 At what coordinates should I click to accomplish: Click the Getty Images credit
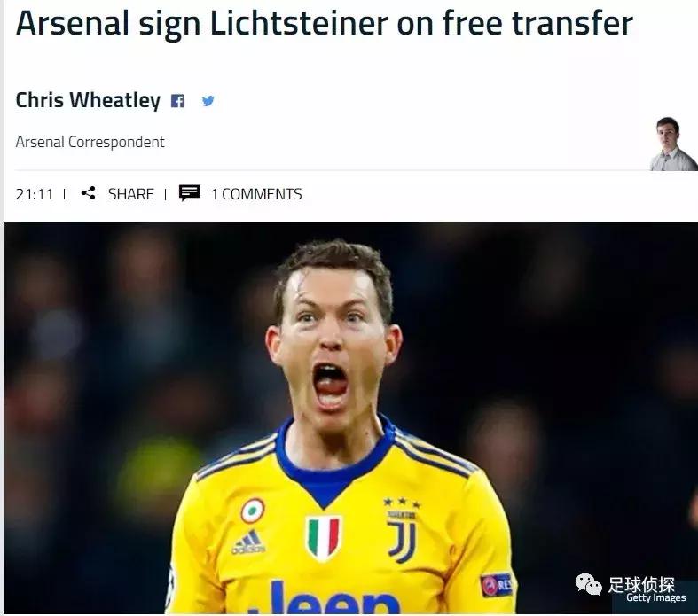tap(655, 597)
